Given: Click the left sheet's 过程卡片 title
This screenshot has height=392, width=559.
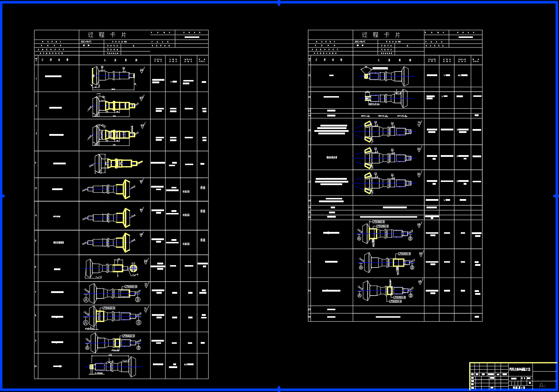Looking at the screenshot, I should (x=107, y=35).
